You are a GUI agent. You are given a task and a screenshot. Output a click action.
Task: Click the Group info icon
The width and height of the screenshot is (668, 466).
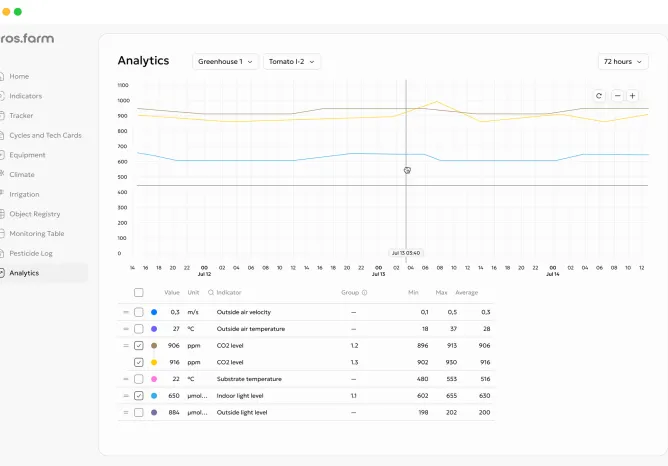tap(365, 293)
